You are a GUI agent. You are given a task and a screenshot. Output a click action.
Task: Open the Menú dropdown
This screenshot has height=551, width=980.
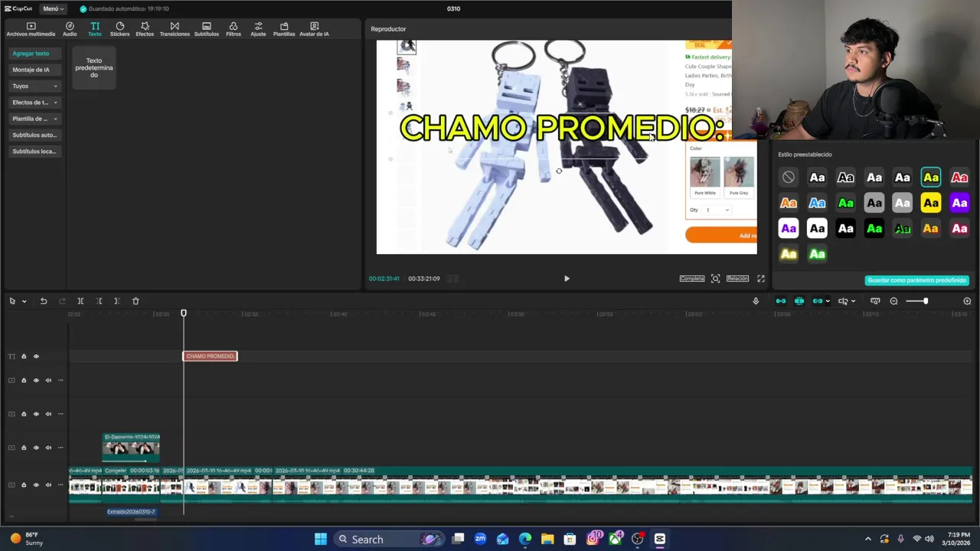pyautogui.click(x=53, y=8)
